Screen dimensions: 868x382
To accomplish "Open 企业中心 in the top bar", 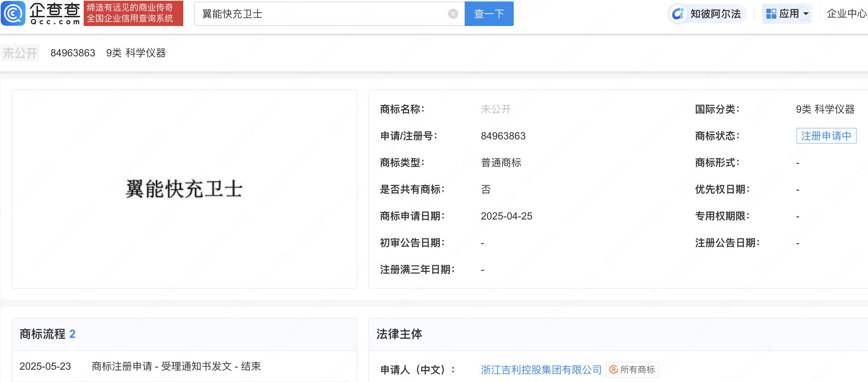I will tap(846, 14).
